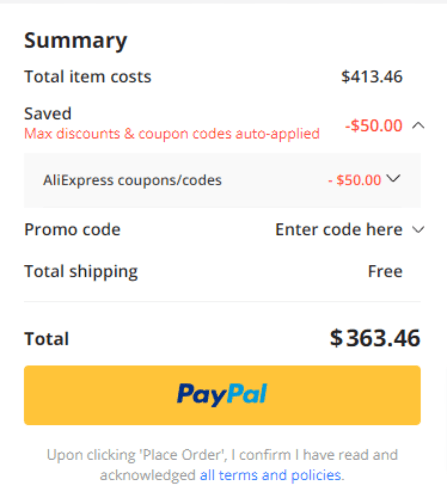Viewport: 447px width, 504px height.
Task: Click the Promo code label
Action: point(72,229)
